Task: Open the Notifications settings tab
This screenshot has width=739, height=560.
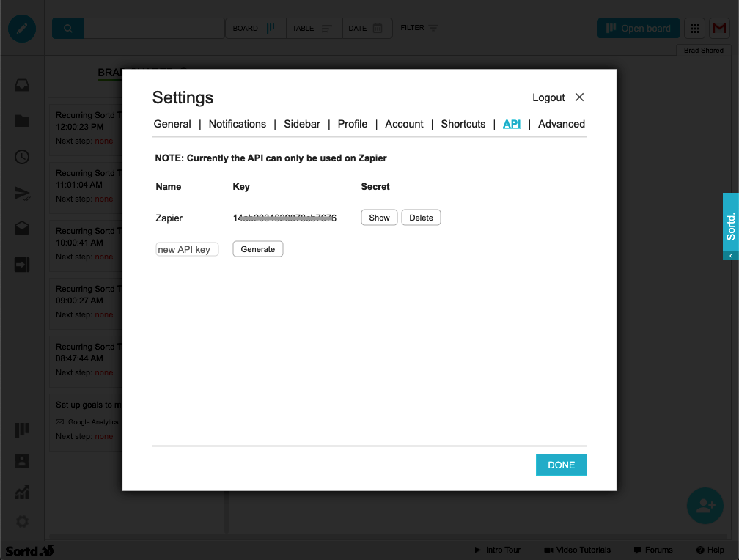Action: 238,124
